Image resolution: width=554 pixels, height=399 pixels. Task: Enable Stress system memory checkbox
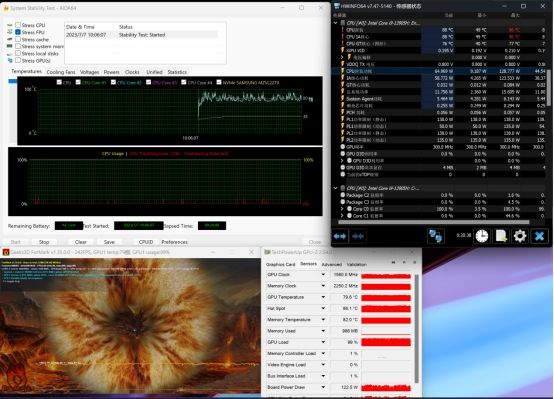pyautogui.click(x=18, y=46)
